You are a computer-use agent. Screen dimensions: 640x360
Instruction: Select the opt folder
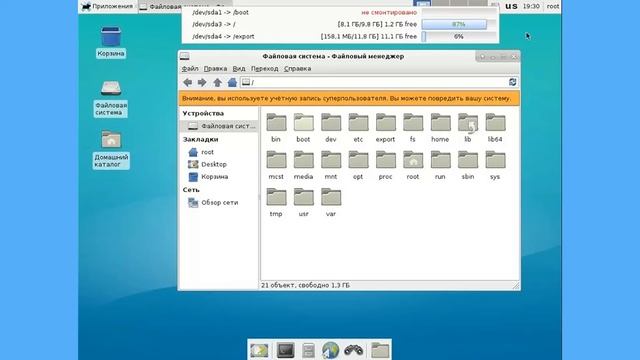pyautogui.click(x=358, y=165)
